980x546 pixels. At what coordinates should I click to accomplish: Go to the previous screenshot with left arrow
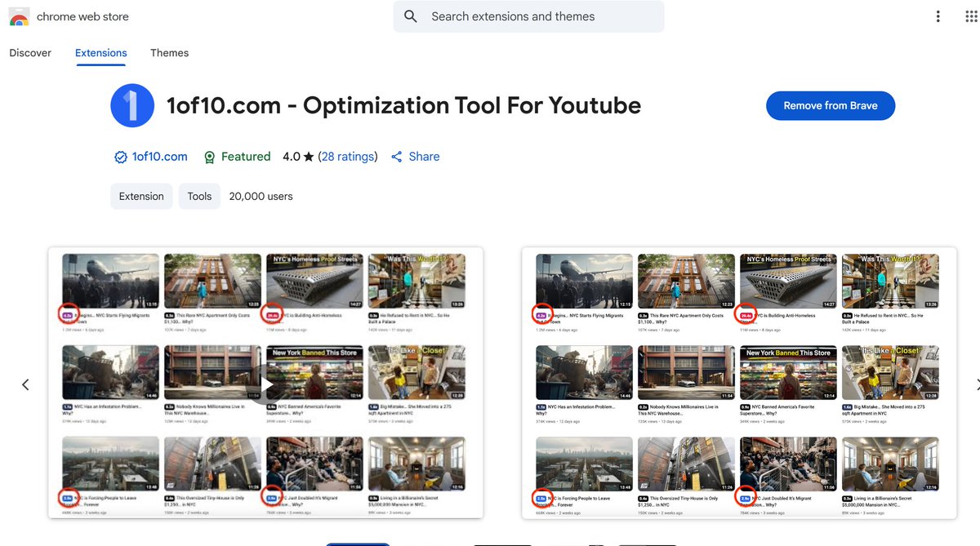[25, 384]
